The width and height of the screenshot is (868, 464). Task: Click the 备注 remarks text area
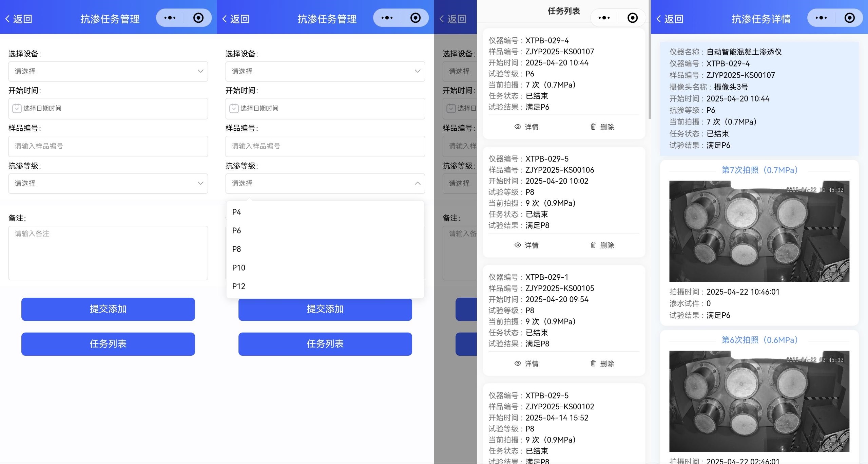tap(108, 253)
